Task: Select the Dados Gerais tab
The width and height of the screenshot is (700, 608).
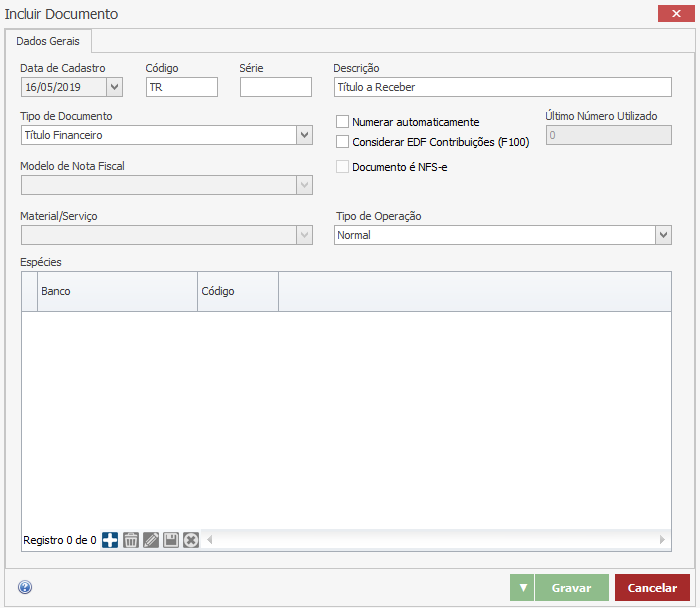Action: 49,42
